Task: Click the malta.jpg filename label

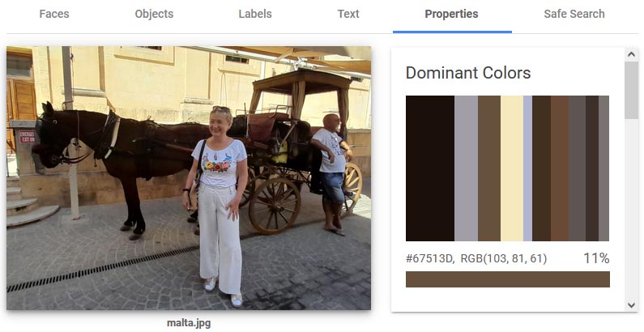Action: pyautogui.click(x=189, y=323)
